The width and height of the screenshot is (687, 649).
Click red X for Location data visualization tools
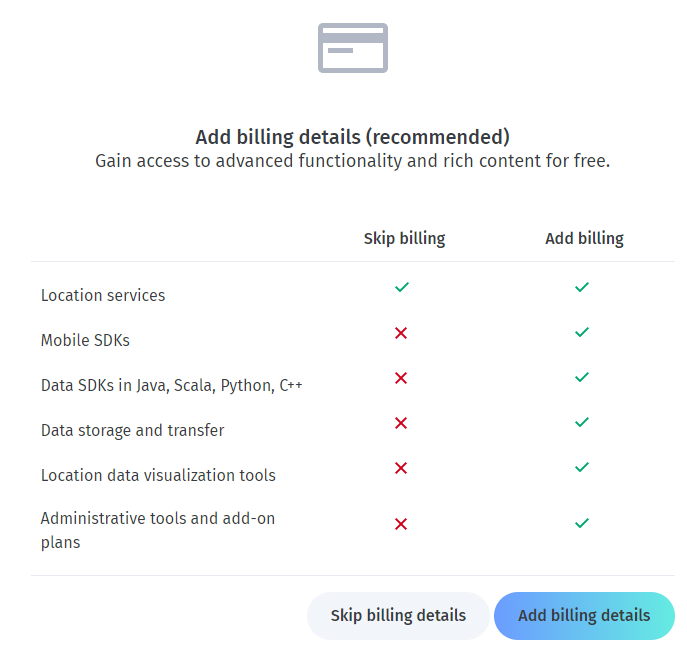[x=401, y=468]
